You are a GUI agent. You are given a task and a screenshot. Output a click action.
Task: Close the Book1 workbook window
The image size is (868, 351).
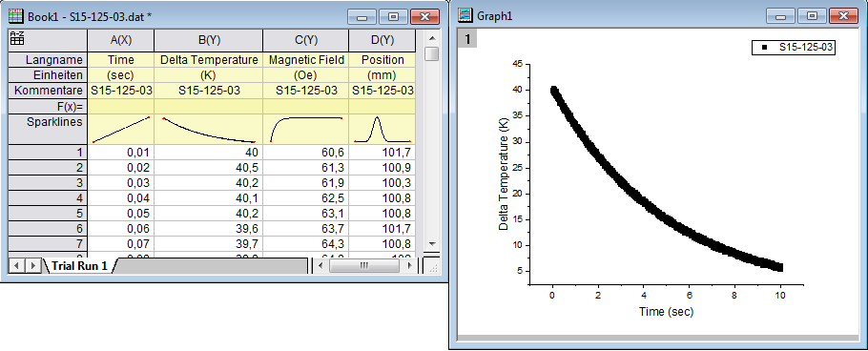(425, 16)
